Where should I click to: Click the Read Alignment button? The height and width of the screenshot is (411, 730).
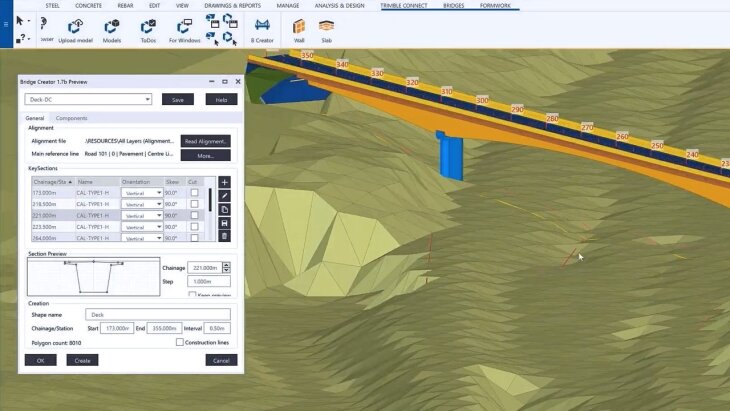(x=205, y=141)
